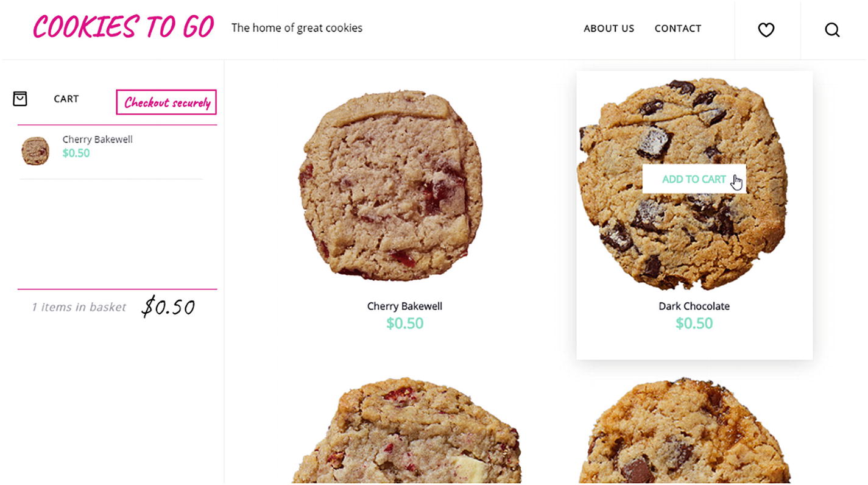Click the large Cherry Bakewell cookie image

390,185
